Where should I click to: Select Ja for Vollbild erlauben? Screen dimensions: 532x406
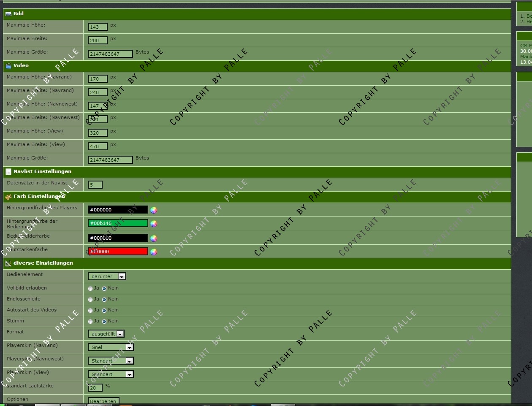coord(90,289)
